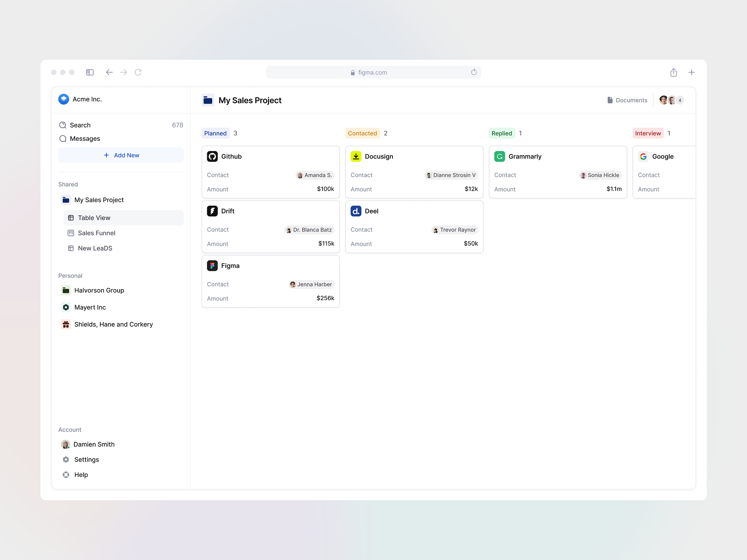Open the Documents panel
The image size is (747, 560).
[627, 100]
